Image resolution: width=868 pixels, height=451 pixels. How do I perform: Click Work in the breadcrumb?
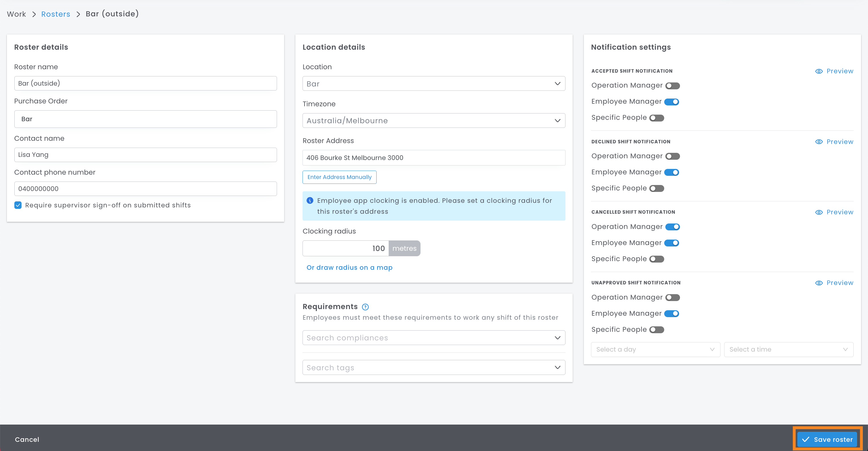coord(17,14)
